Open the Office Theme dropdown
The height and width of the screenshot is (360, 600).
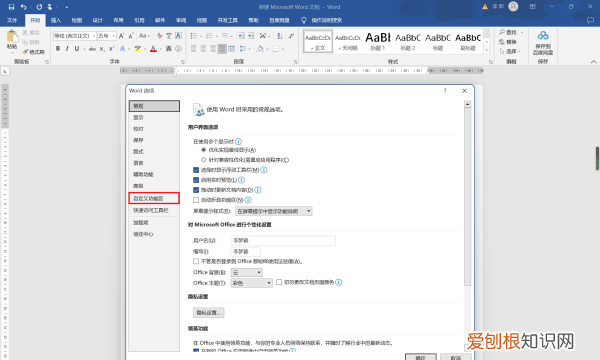click(251, 283)
